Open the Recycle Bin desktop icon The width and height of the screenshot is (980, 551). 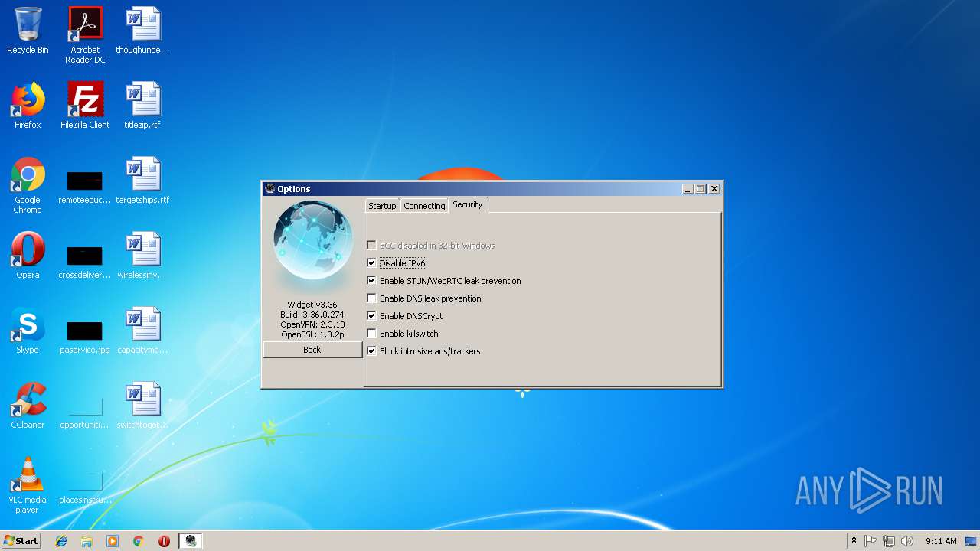coord(28,31)
